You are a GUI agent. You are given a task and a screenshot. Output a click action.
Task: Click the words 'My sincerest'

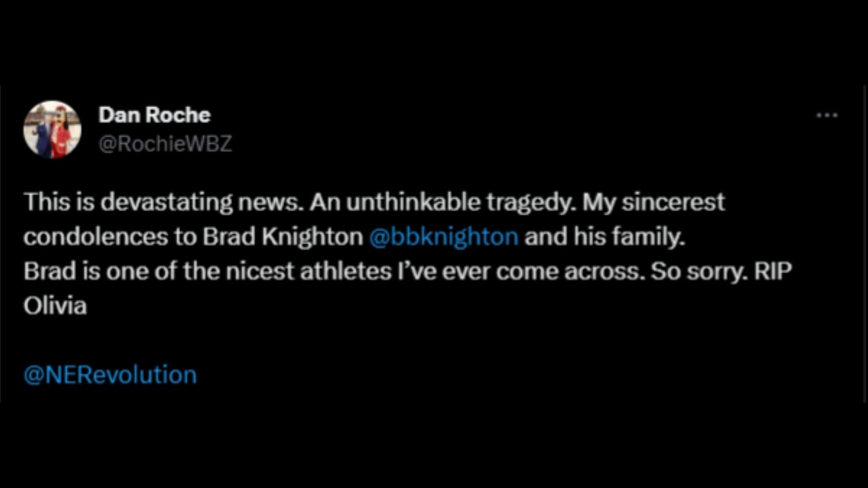point(654,202)
